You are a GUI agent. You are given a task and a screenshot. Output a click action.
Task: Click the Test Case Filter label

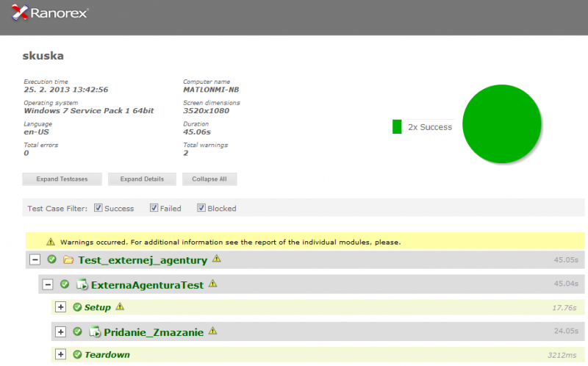point(57,209)
